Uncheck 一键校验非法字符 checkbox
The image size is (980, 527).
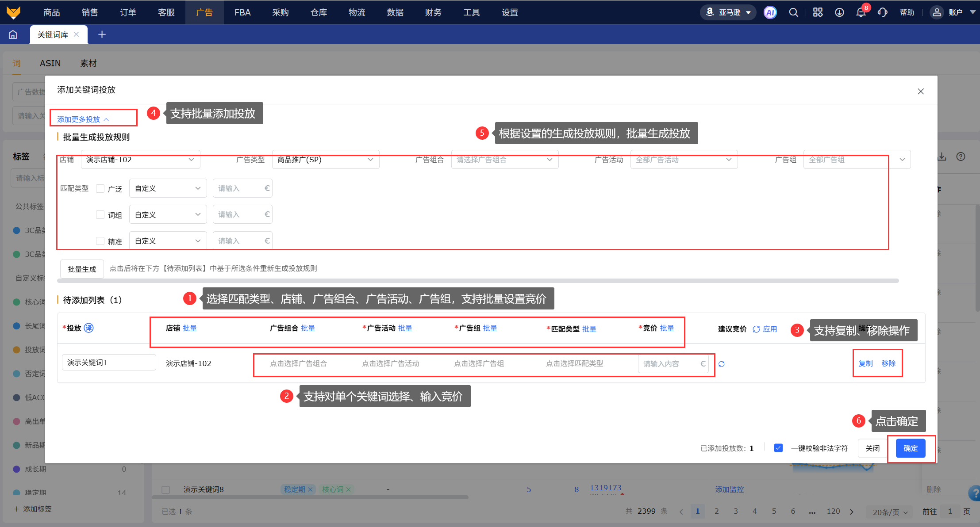(x=778, y=448)
